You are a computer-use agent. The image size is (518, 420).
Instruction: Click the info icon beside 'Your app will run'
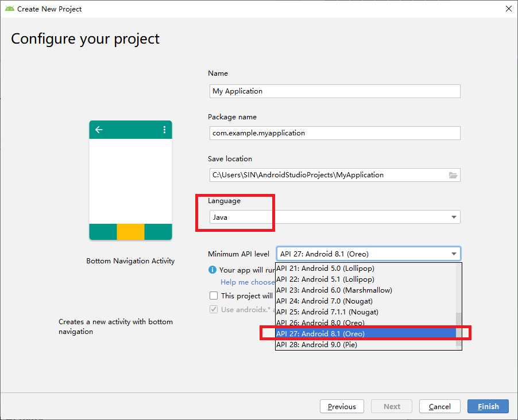click(x=212, y=270)
